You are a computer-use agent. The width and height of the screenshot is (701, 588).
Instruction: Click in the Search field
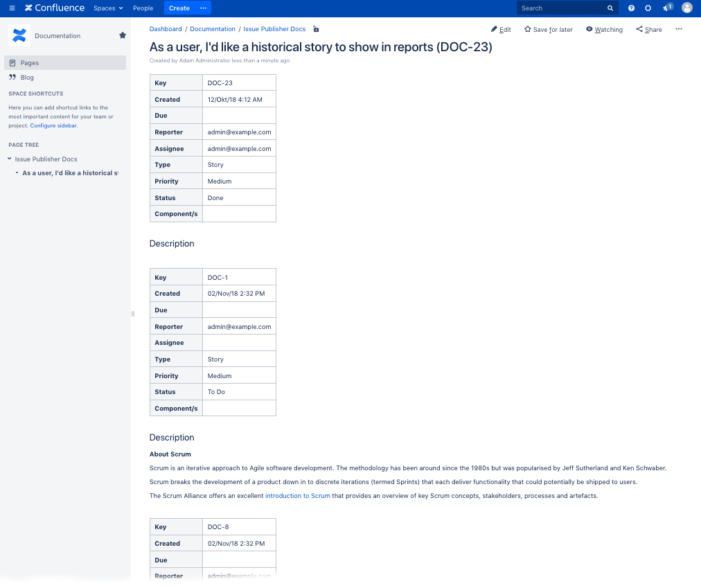(561, 8)
